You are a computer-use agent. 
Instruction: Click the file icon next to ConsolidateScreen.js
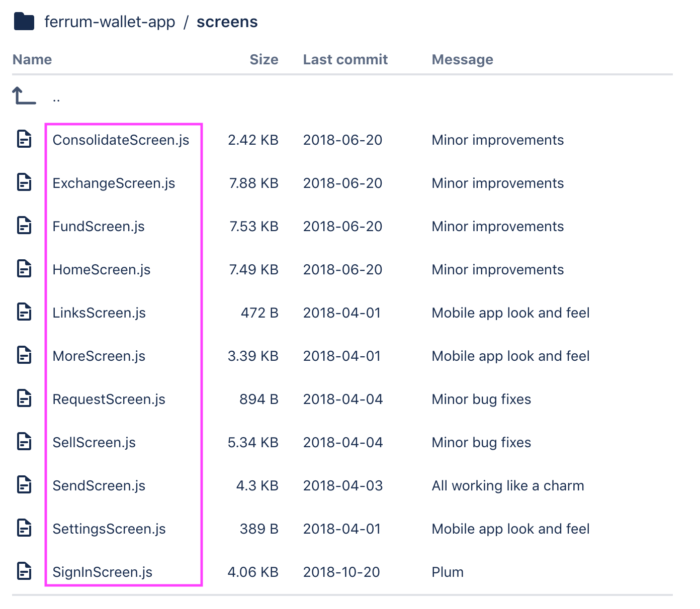pos(24,139)
